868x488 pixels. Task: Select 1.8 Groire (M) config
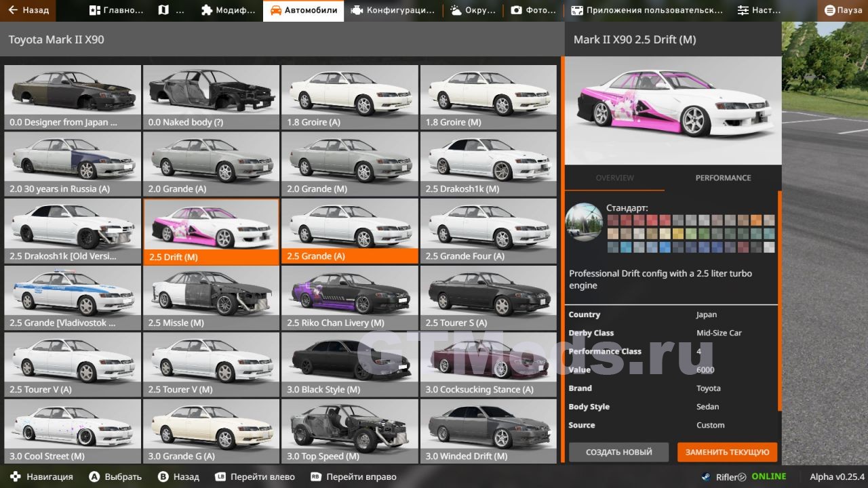pos(488,97)
